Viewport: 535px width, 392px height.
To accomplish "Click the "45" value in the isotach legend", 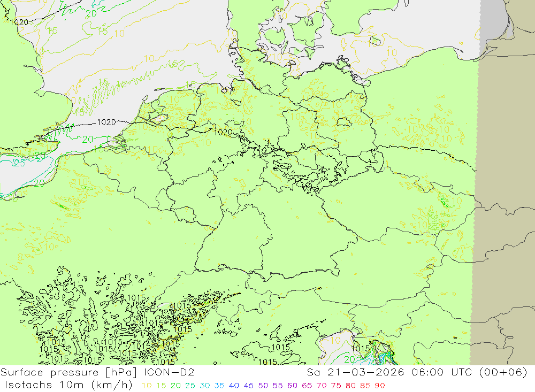I will pos(248,386).
